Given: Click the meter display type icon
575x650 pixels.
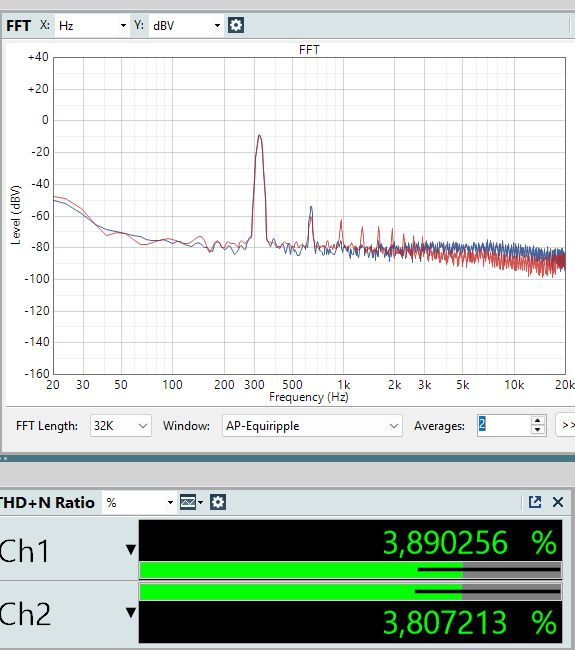Looking at the screenshot, I should click(191, 502).
